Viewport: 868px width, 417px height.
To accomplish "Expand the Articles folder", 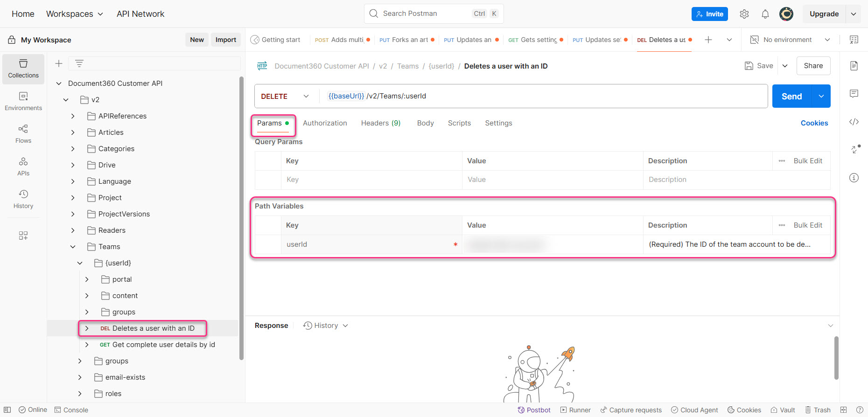I will coord(73,132).
